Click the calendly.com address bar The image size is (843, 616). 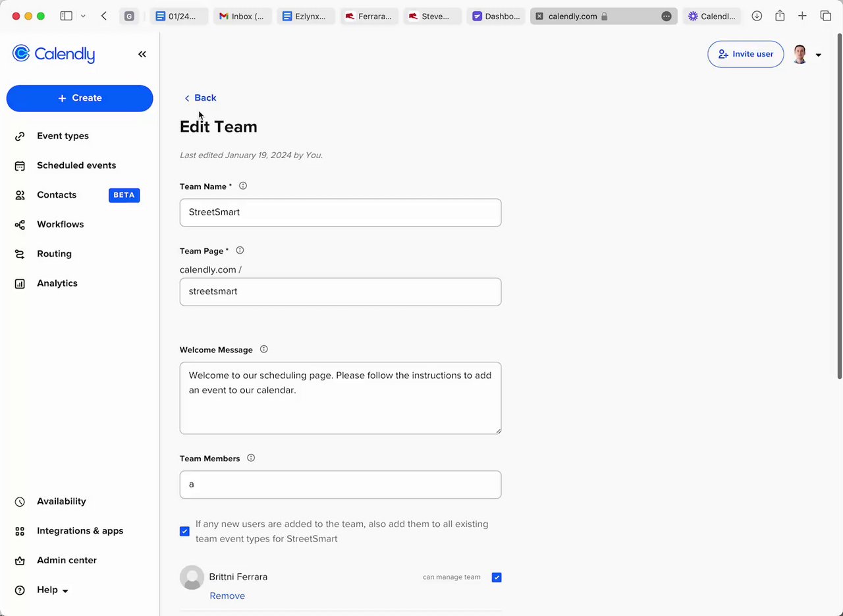click(x=603, y=16)
